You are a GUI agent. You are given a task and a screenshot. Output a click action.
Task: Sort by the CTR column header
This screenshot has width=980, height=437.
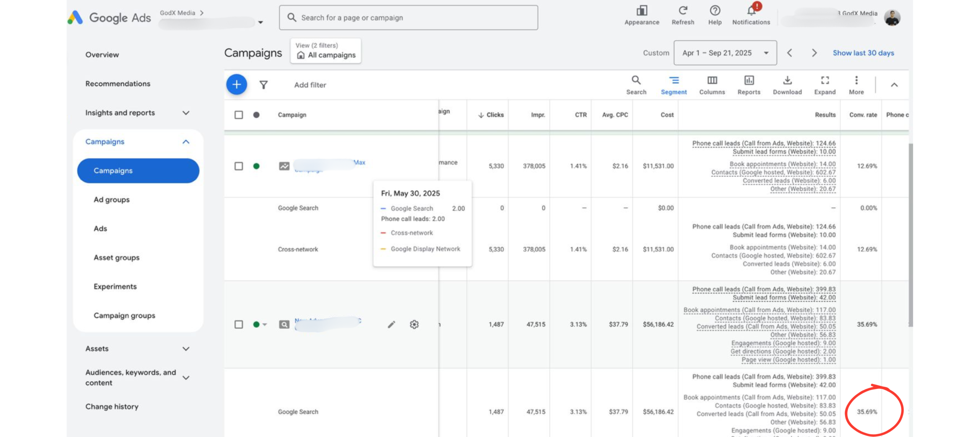coord(580,115)
